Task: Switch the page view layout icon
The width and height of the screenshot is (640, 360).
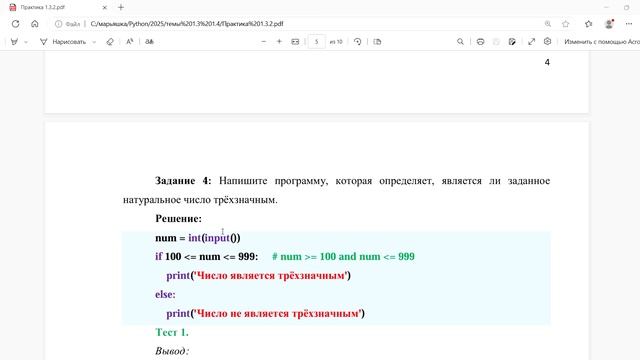Action: pos(377,42)
